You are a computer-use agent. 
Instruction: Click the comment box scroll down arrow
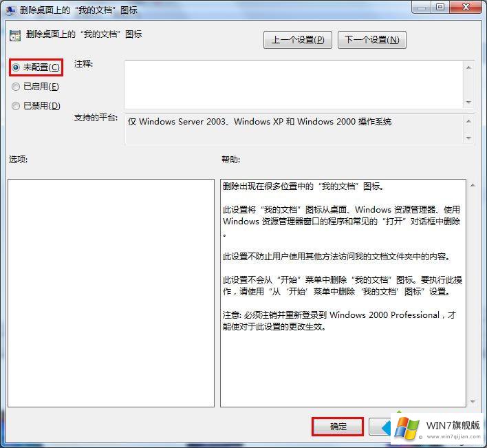pyautogui.click(x=468, y=102)
